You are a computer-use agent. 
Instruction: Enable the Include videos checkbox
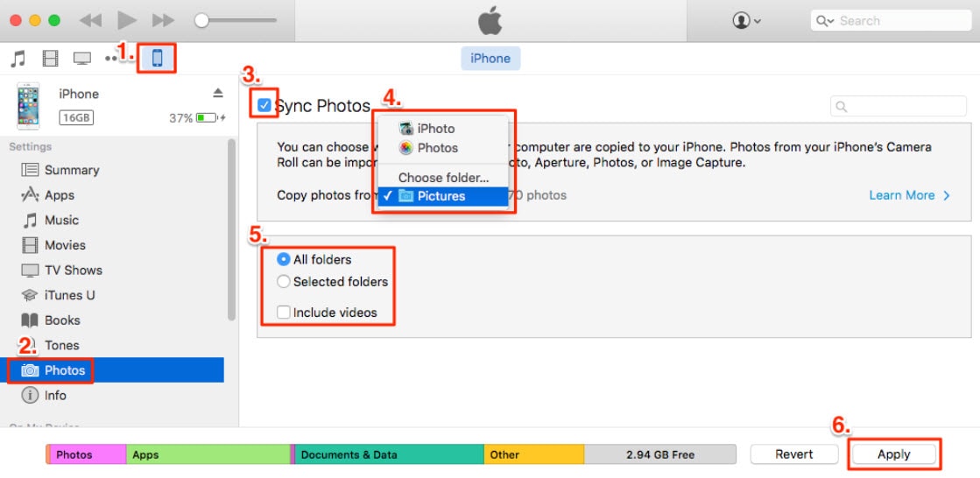click(284, 313)
